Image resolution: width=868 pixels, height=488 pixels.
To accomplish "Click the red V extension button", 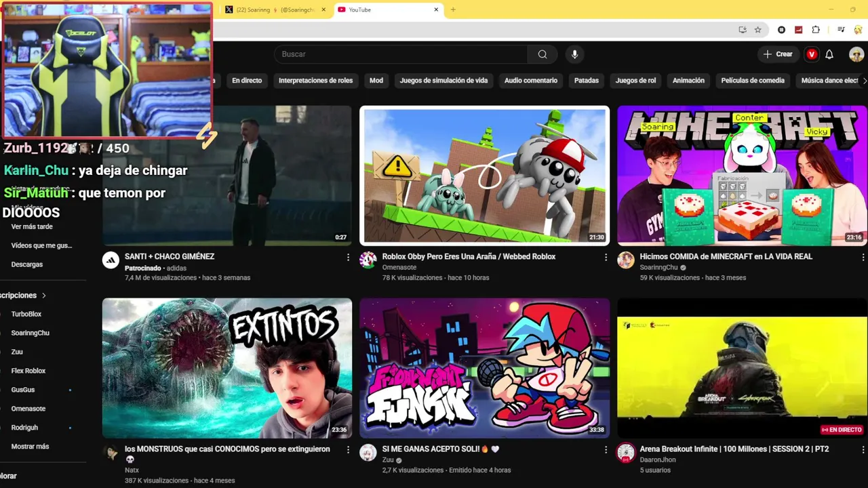I will [x=812, y=54].
